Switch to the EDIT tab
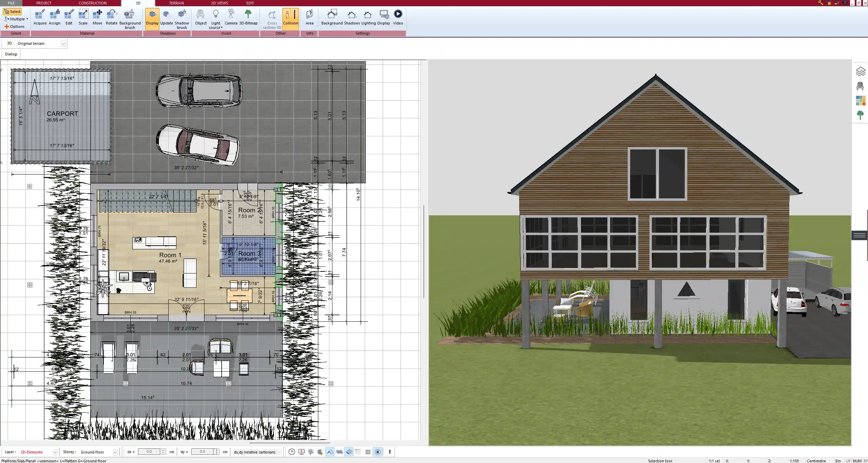Viewport: 868px width, 463px height. (250, 3)
